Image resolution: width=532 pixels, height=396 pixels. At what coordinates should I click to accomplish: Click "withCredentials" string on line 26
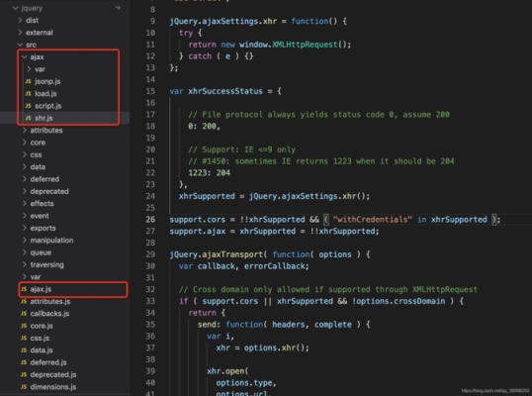coord(372,220)
